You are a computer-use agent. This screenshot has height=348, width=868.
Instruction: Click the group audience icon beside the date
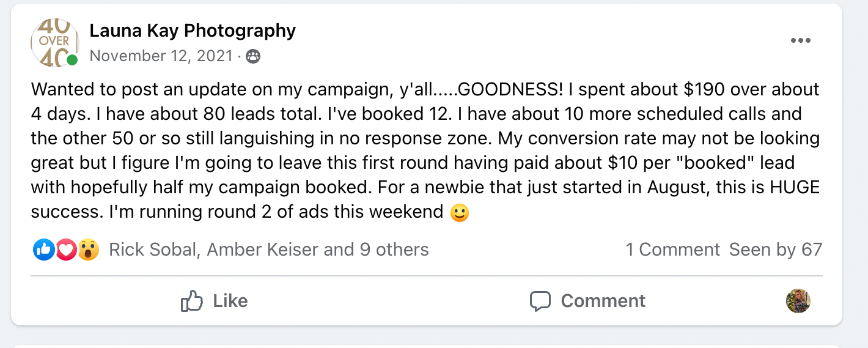(x=252, y=57)
